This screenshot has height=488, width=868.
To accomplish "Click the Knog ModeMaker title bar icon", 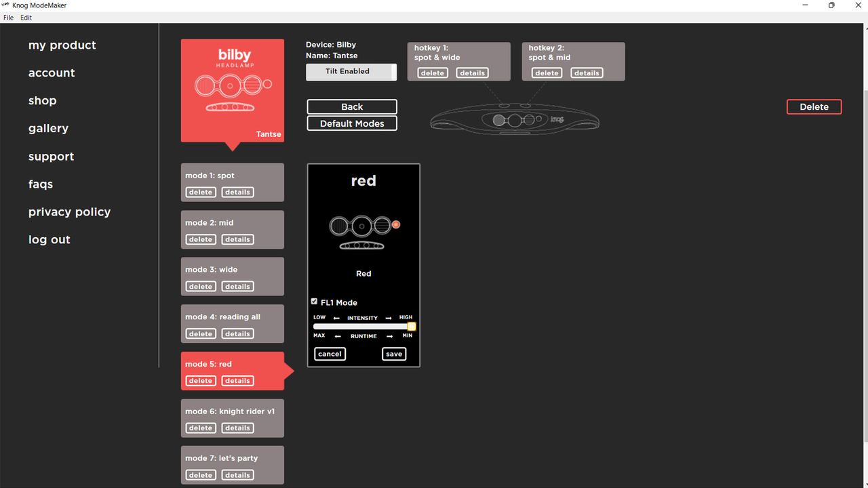I will [5, 5].
